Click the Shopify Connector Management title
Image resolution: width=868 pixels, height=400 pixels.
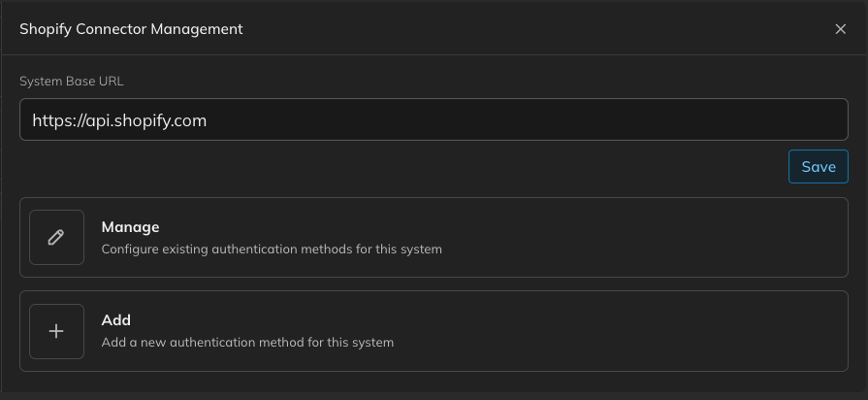131,29
